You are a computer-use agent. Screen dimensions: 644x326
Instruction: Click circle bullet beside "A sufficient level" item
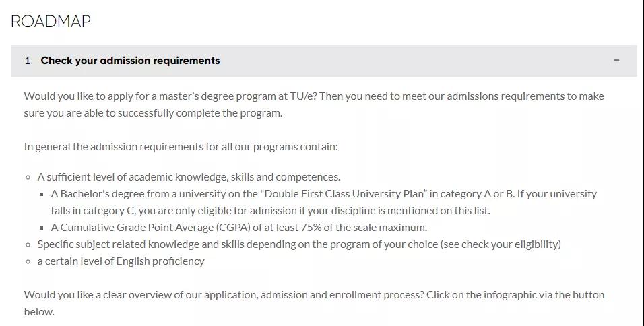[x=28, y=177]
